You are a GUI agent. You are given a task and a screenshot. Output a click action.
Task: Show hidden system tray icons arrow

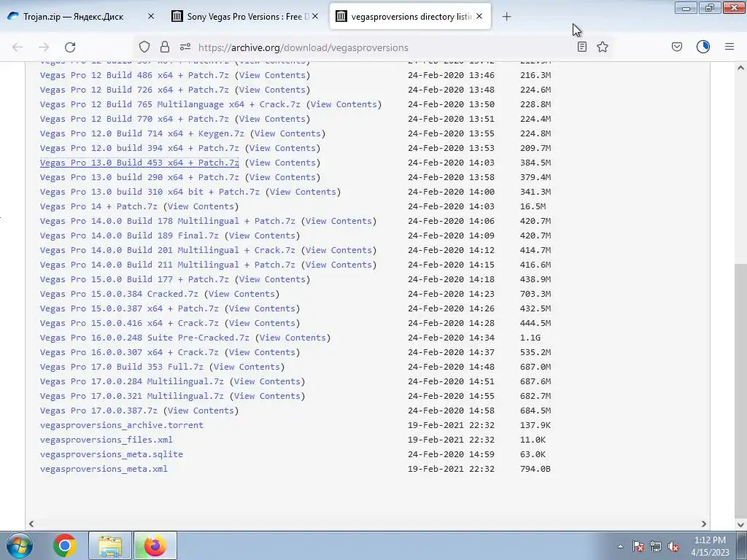click(620, 546)
